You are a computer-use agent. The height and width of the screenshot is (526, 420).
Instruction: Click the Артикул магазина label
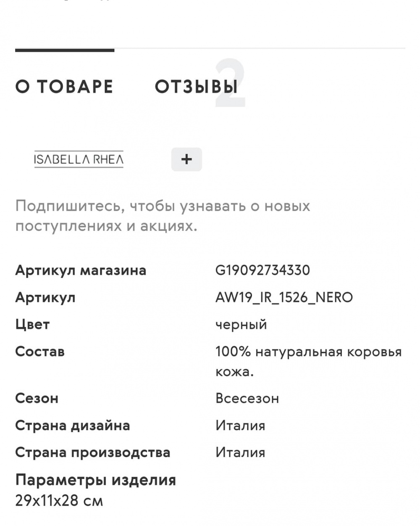click(81, 270)
